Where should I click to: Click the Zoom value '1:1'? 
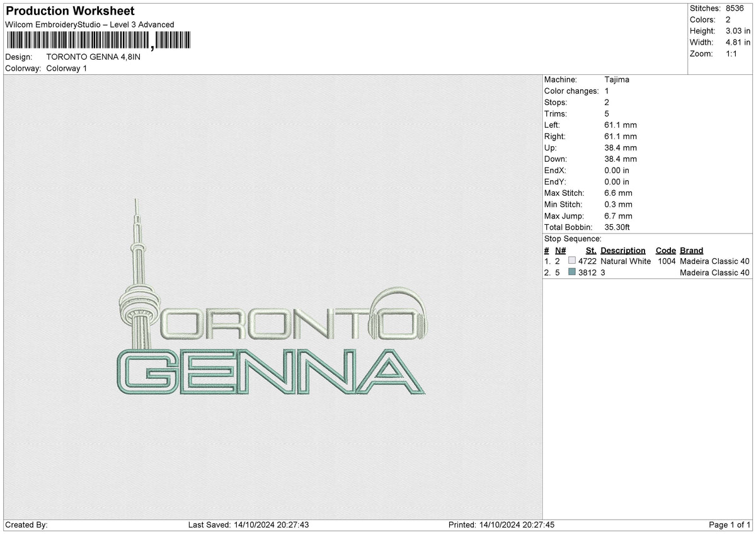coord(733,54)
